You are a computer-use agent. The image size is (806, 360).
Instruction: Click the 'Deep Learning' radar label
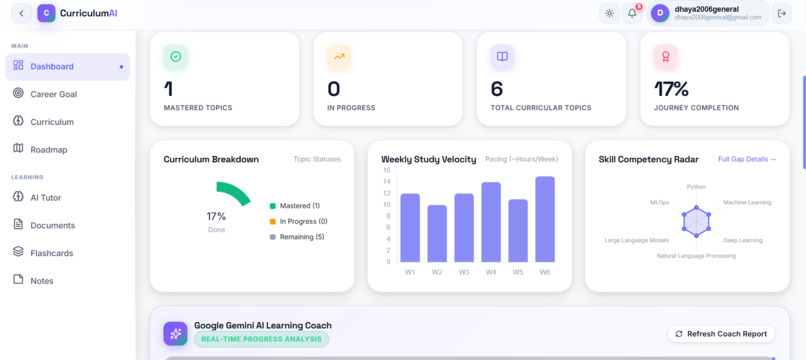(743, 240)
